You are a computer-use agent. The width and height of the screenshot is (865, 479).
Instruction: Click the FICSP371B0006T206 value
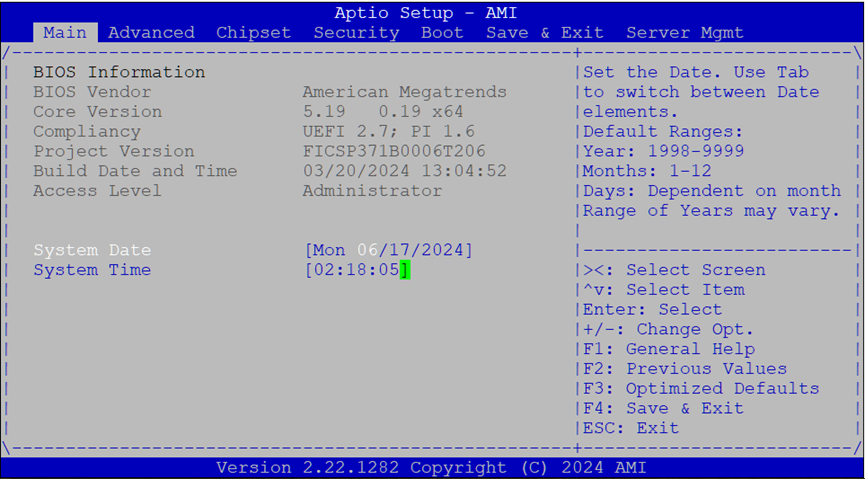pos(394,151)
